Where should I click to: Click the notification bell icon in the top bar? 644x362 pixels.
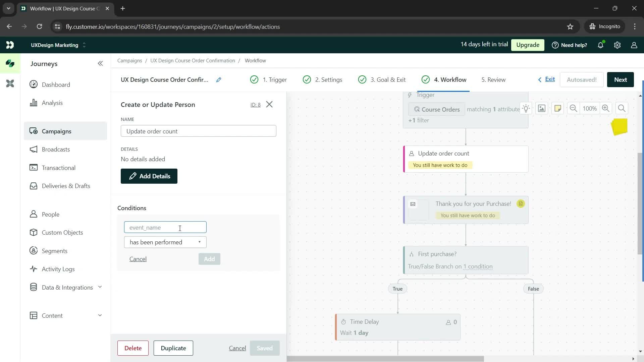pyautogui.click(x=602, y=45)
